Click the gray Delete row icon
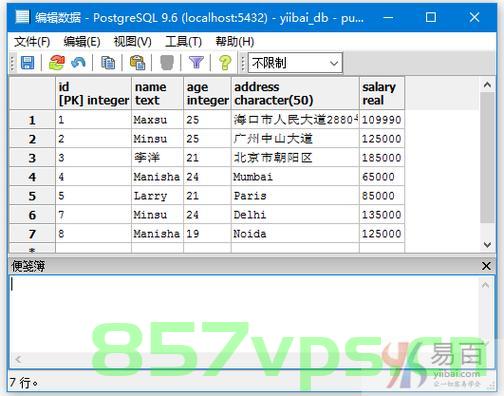This screenshot has width=504, height=396. coord(167,62)
